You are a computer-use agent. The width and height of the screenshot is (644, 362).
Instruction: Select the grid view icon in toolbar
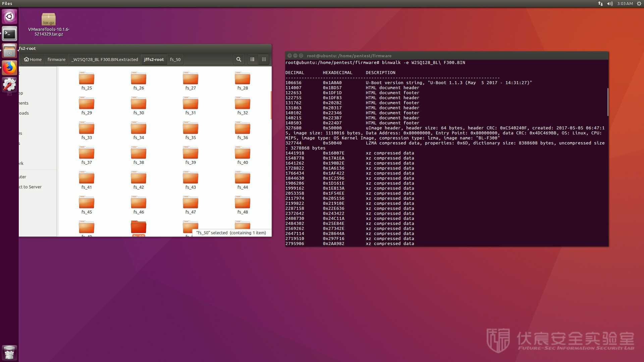(x=265, y=59)
